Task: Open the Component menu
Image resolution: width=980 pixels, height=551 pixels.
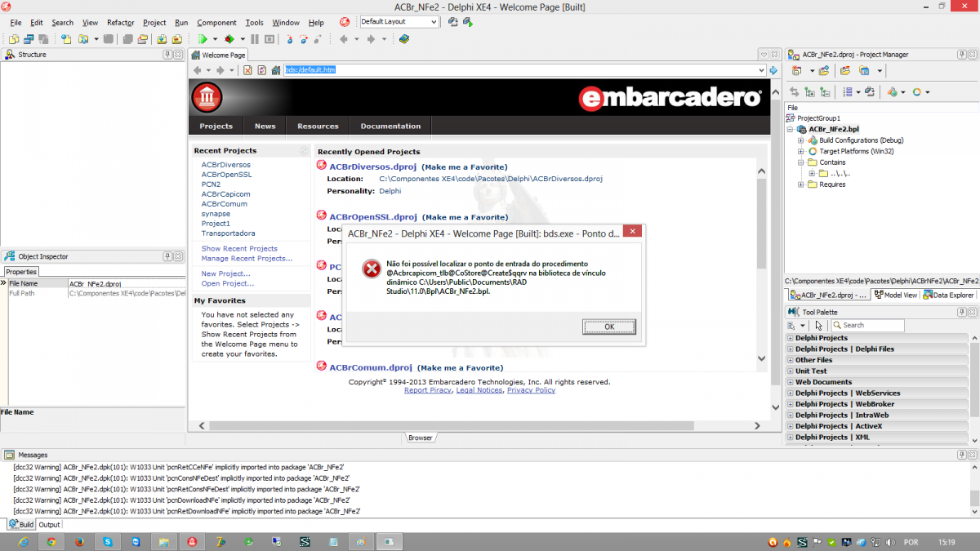Action: (x=216, y=22)
